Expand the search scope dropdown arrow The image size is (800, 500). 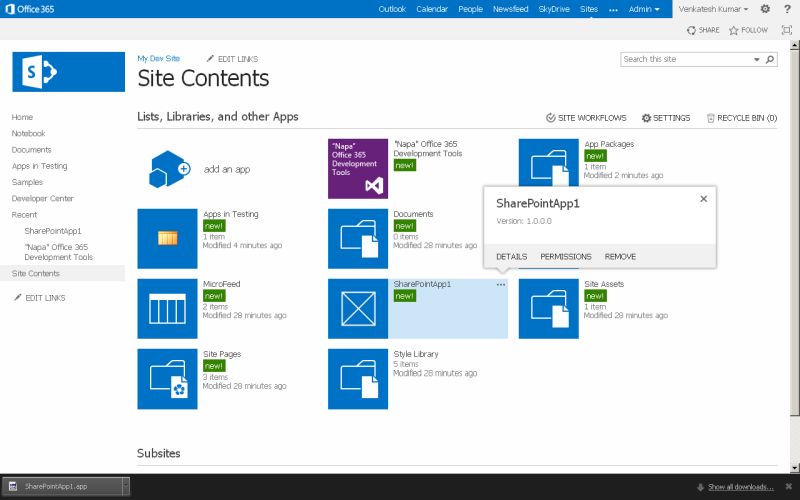tap(756, 60)
